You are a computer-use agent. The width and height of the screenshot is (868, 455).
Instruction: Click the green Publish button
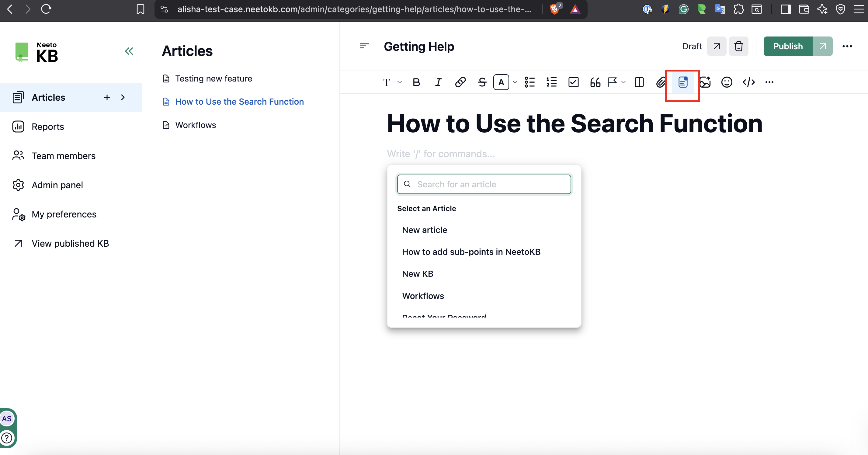[788, 46]
